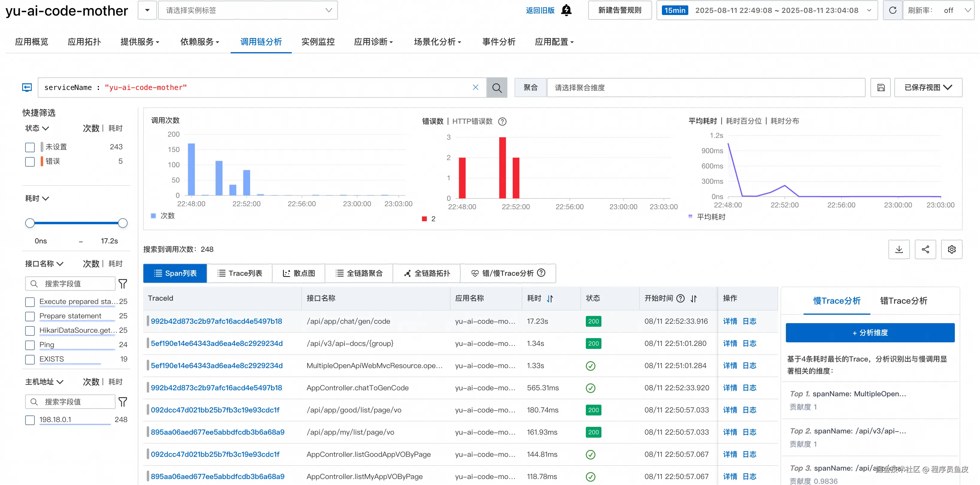
Task: Open the 请选择实例标签 dropdown
Action: point(248,10)
